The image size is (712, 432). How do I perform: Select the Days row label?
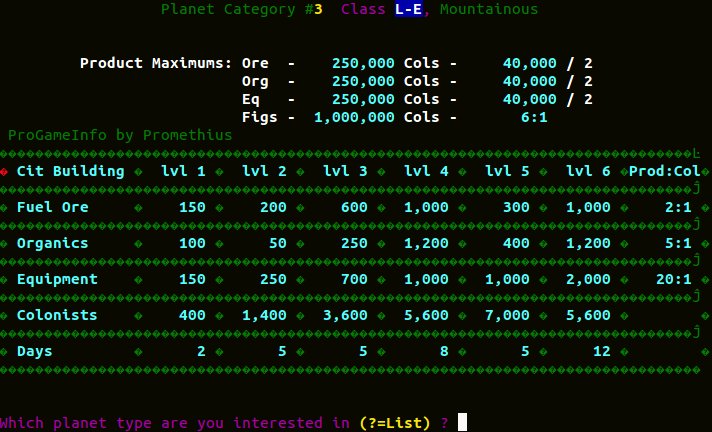(34, 351)
